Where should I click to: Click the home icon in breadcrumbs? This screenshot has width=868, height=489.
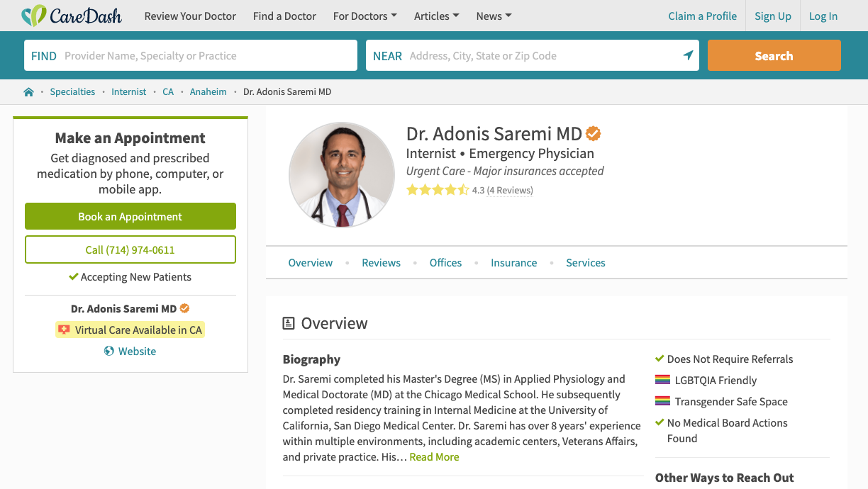click(29, 92)
